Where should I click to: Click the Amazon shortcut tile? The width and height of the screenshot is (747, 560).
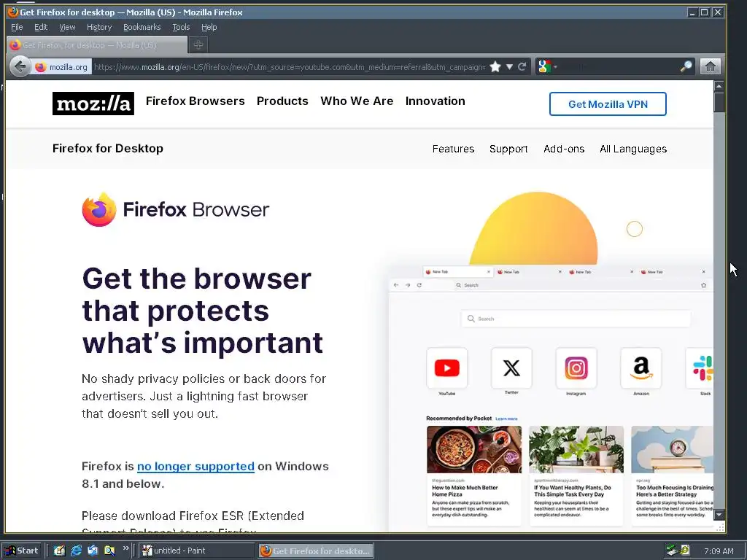click(x=640, y=368)
